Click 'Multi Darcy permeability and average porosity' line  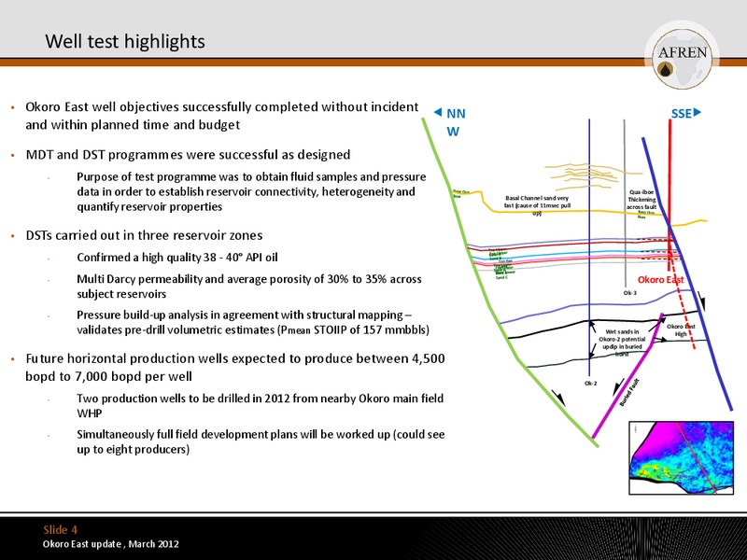click(x=249, y=287)
